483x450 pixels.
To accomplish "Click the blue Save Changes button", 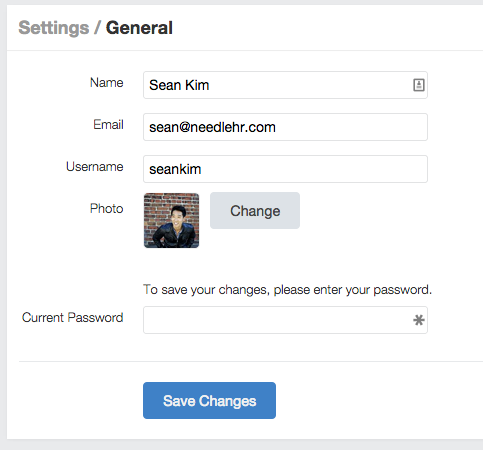I will point(209,400).
